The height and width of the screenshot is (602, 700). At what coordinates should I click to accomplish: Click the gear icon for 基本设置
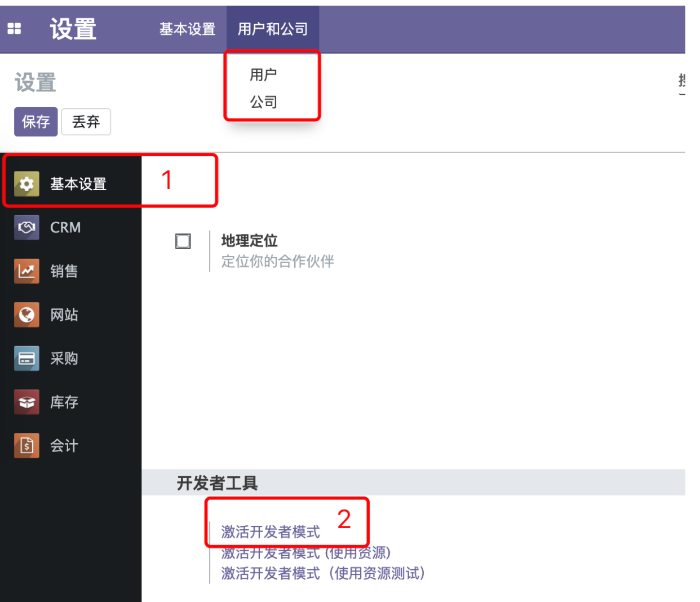26,184
